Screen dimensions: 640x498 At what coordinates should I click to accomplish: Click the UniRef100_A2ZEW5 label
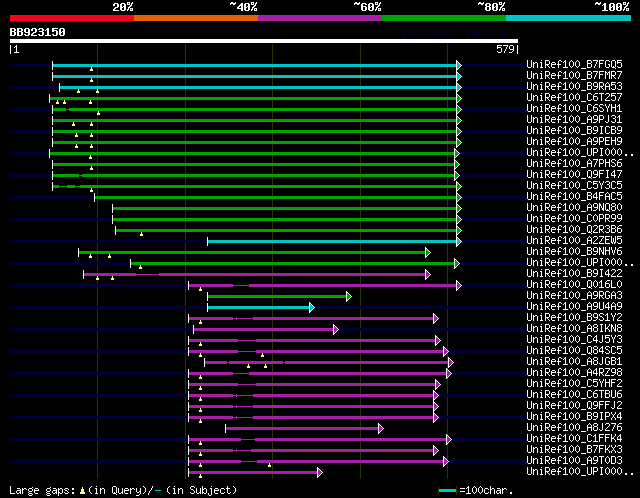[x=574, y=241]
